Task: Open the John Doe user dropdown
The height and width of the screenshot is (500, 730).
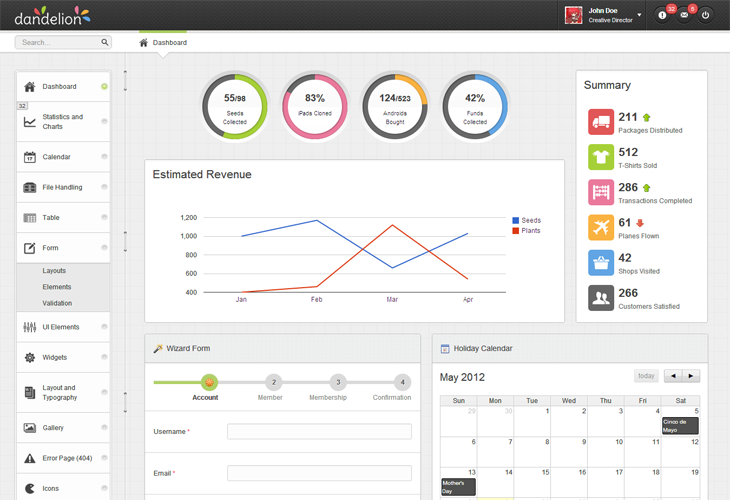Action: point(639,16)
